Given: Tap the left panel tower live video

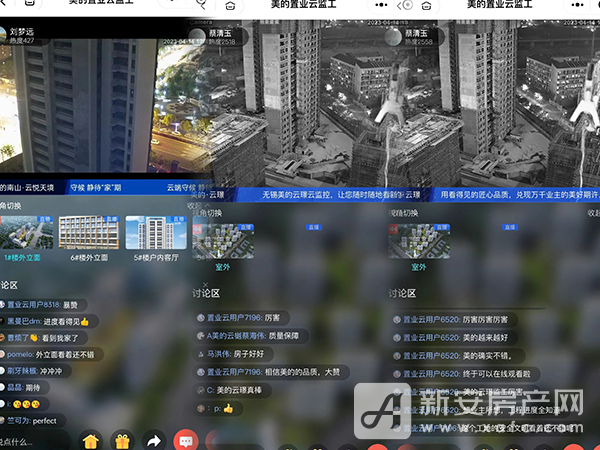Looking at the screenshot, I should pyautogui.click(x=86, y=105).
